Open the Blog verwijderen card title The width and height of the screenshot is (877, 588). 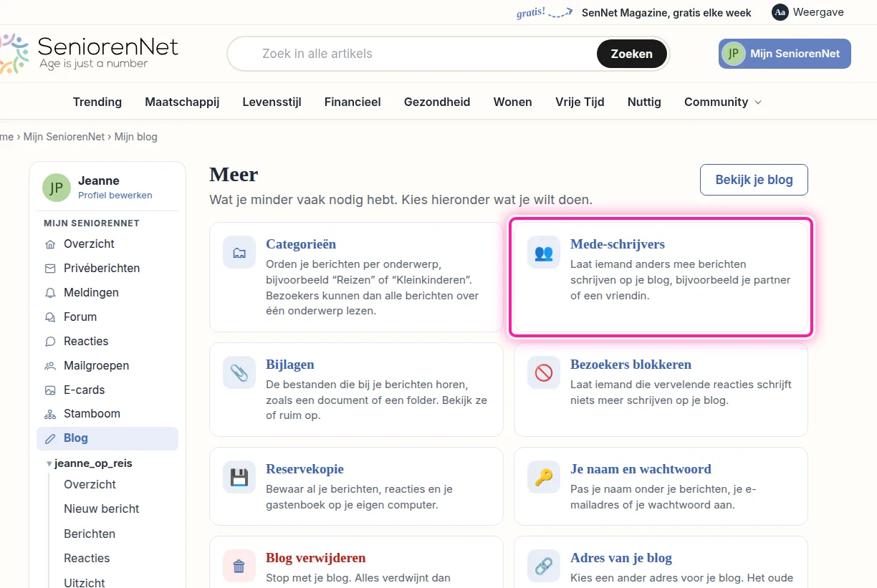click(x=316, y=558)
